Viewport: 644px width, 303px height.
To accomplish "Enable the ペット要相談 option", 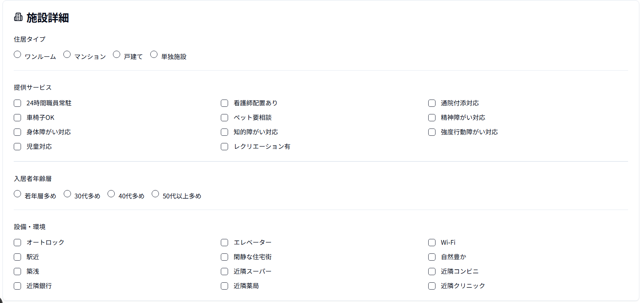I will click(x=224, y=117).
